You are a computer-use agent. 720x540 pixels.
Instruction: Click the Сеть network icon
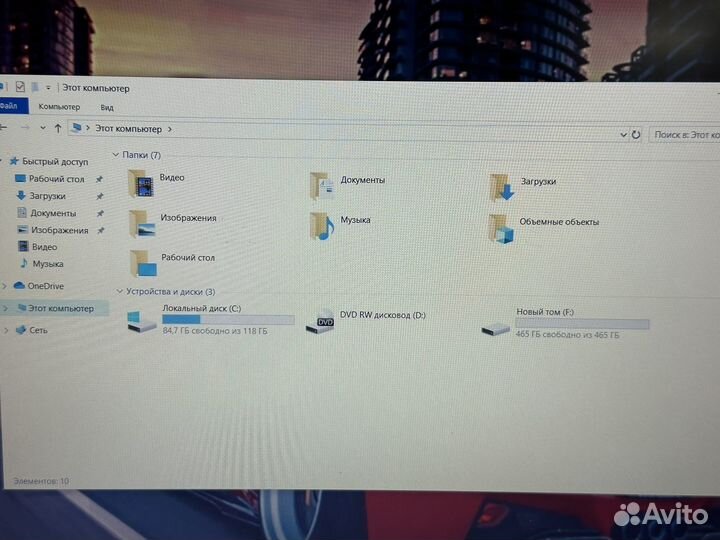tap(21, 330)
